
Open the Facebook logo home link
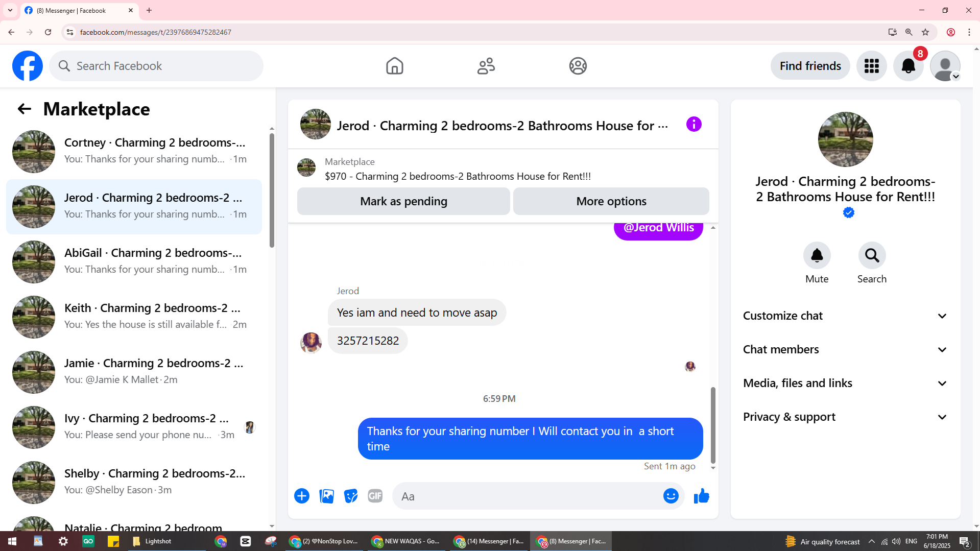(x=28, y=66)
